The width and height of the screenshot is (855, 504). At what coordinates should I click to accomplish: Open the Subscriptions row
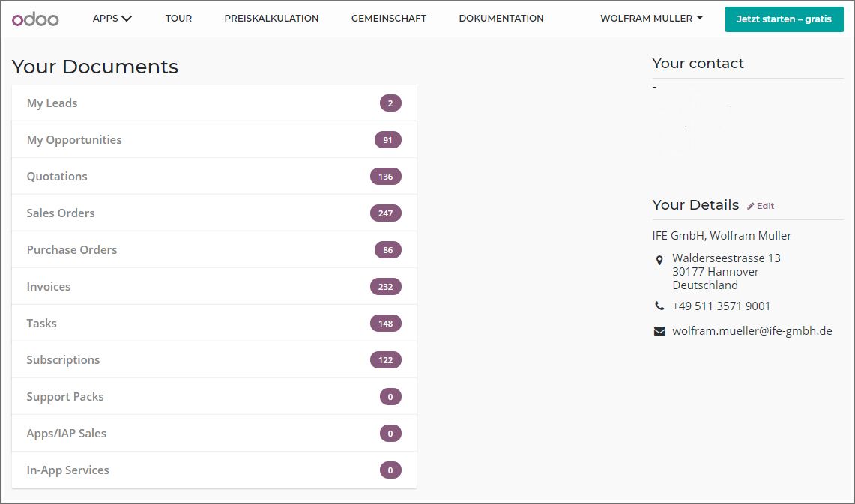click(x=63, y=360)
